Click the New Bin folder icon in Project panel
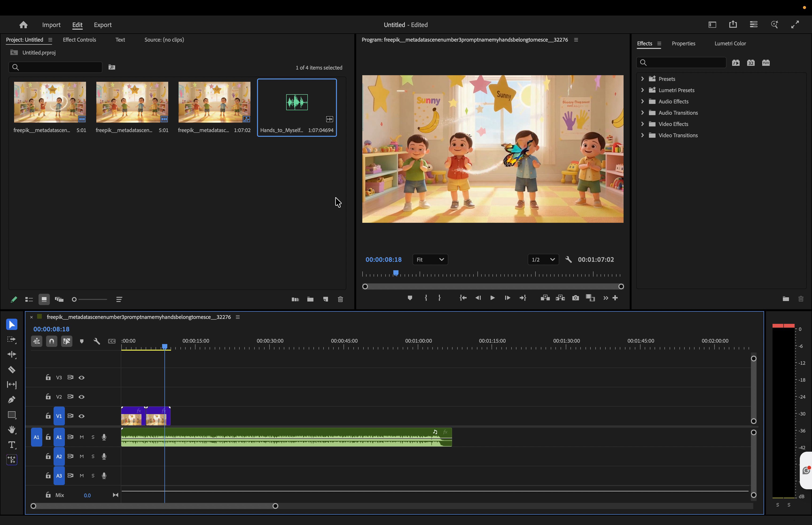812x525 pixels. 310,299
